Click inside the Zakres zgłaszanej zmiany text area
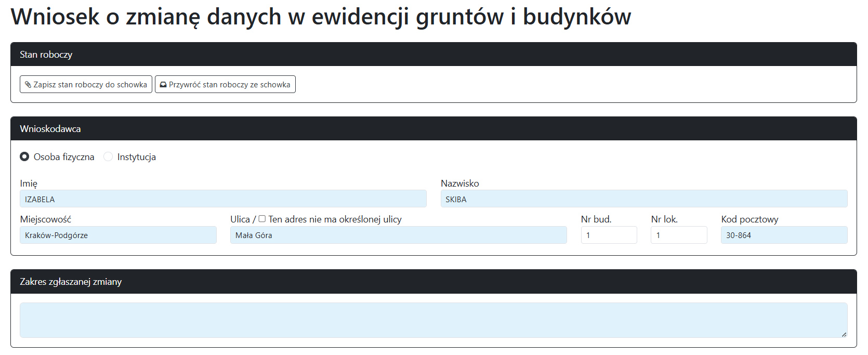This screenshot has height=355, width=868. pos(433,320)
